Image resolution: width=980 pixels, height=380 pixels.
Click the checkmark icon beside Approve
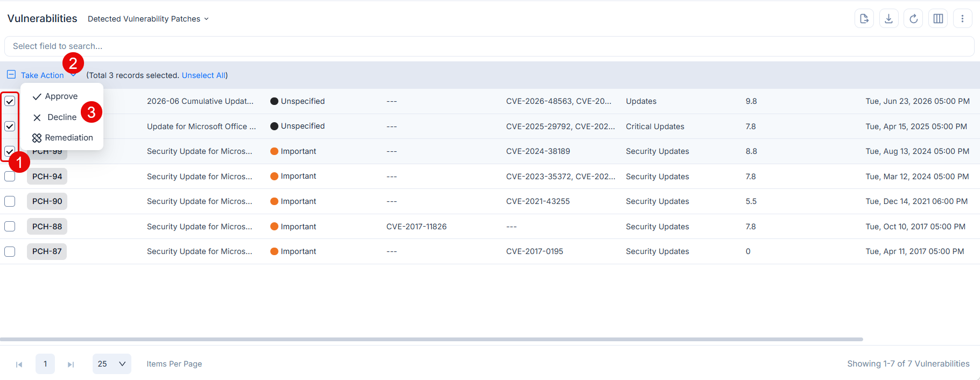37,96
